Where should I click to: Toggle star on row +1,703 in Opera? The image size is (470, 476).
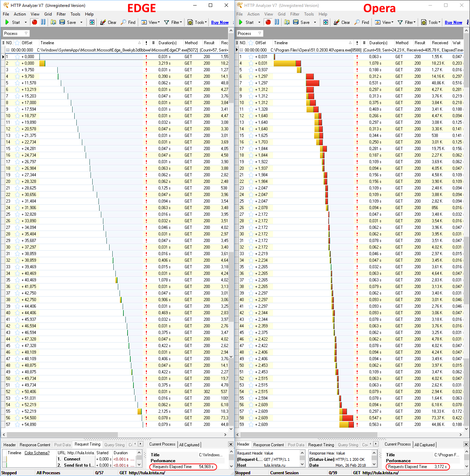251,142
